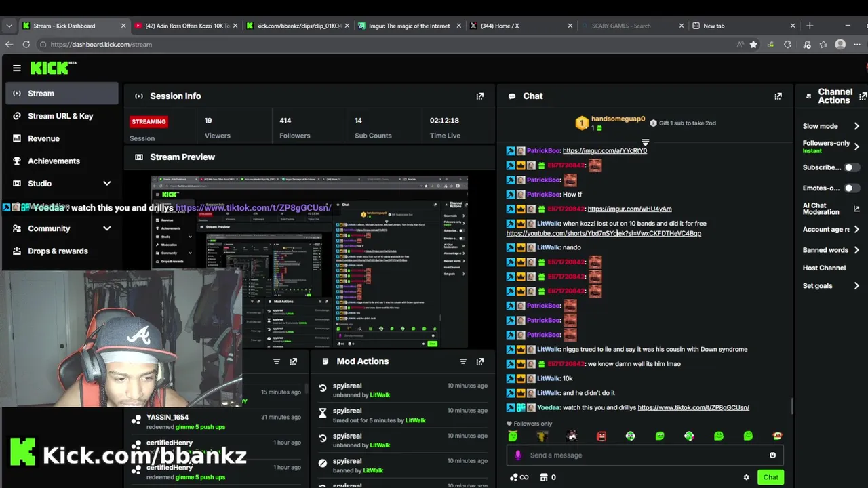Open Slow mode options arrow

coord(856,126)
